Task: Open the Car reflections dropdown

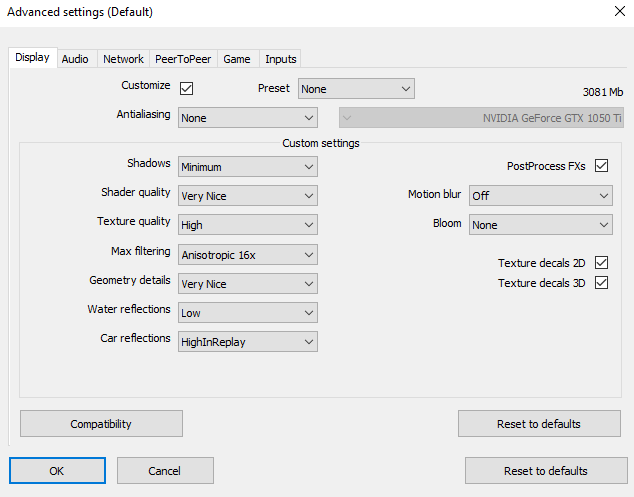Action: [x=248, y=342]
